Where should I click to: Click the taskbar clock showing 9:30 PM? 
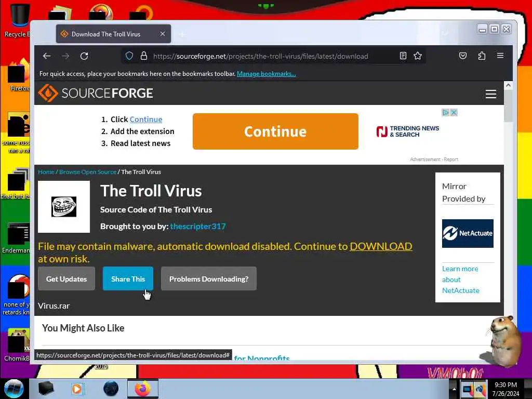506,389
